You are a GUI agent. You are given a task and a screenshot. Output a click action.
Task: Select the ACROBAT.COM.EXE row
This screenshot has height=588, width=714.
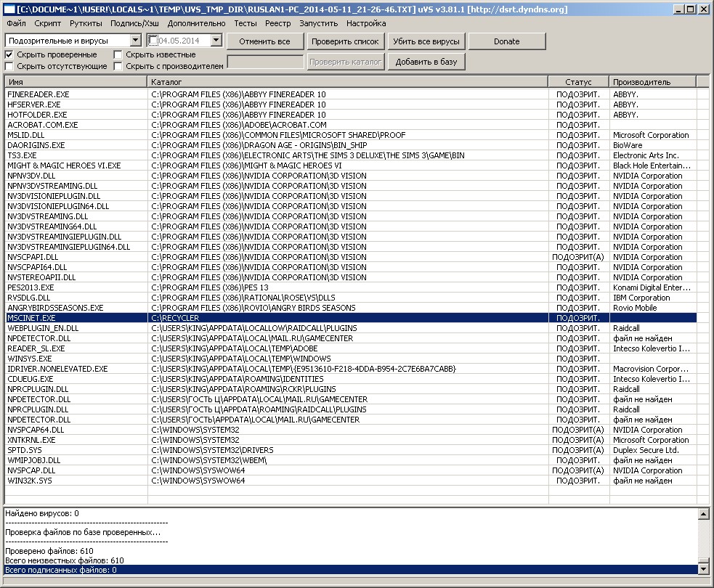point(351,125)
